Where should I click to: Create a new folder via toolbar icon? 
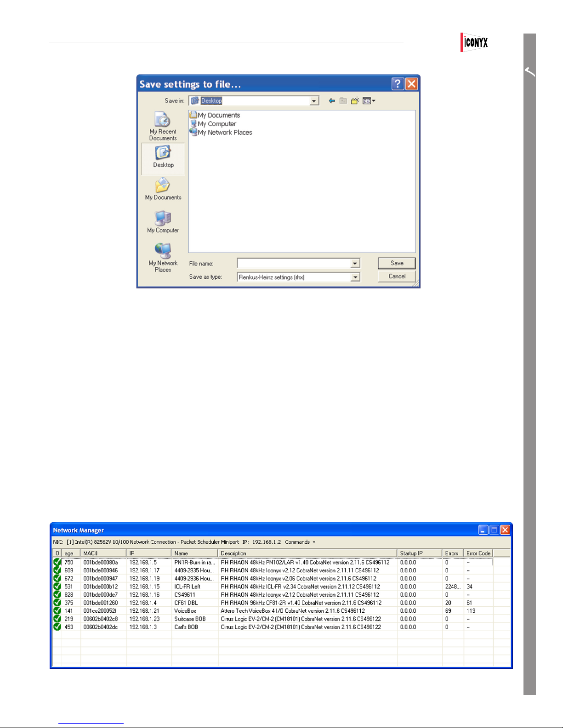pyautogui.click(x=355, y=101)
